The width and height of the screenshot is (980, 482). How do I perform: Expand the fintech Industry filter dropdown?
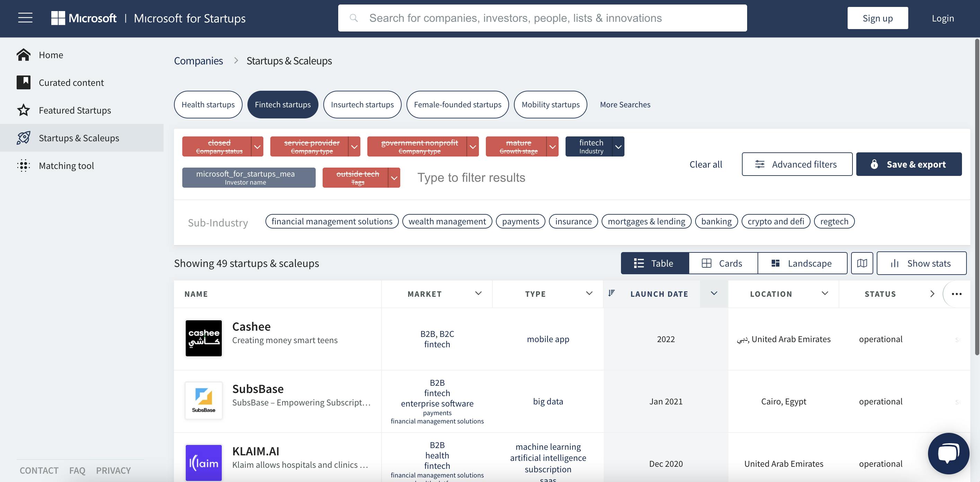click(618, 147)
